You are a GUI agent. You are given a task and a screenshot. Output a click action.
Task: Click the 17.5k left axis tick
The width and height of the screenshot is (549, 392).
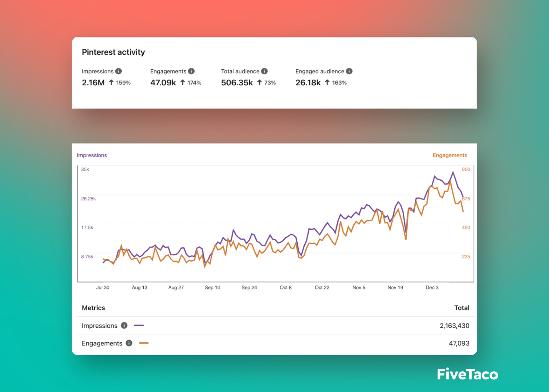point(87,227)
